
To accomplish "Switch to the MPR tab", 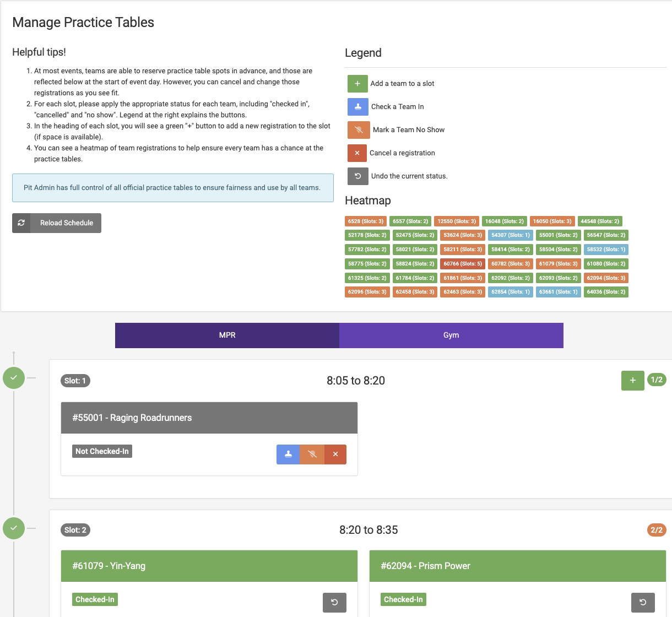I will point(227,335).
